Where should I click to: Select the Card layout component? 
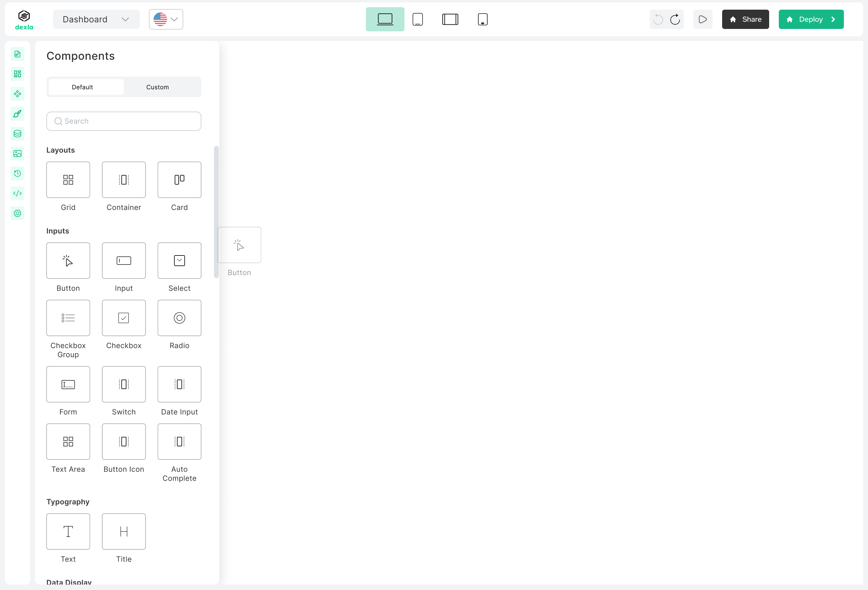[x=179, y=180]
